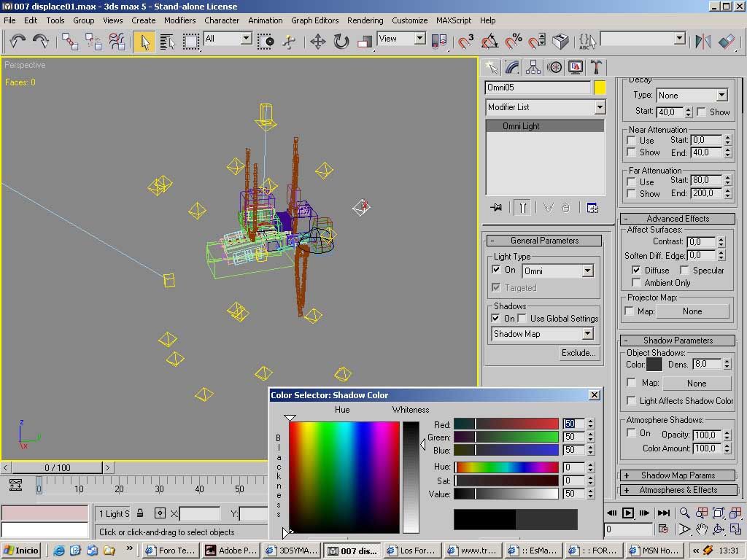Enable Near Attenuation Use checkbox
747x560 pixels.
(x=631, y=141)
